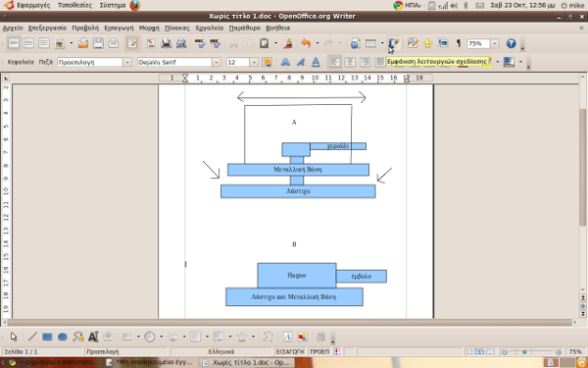Print the file directly icon
The image size is (588, 368).
(x=167, y=43)
